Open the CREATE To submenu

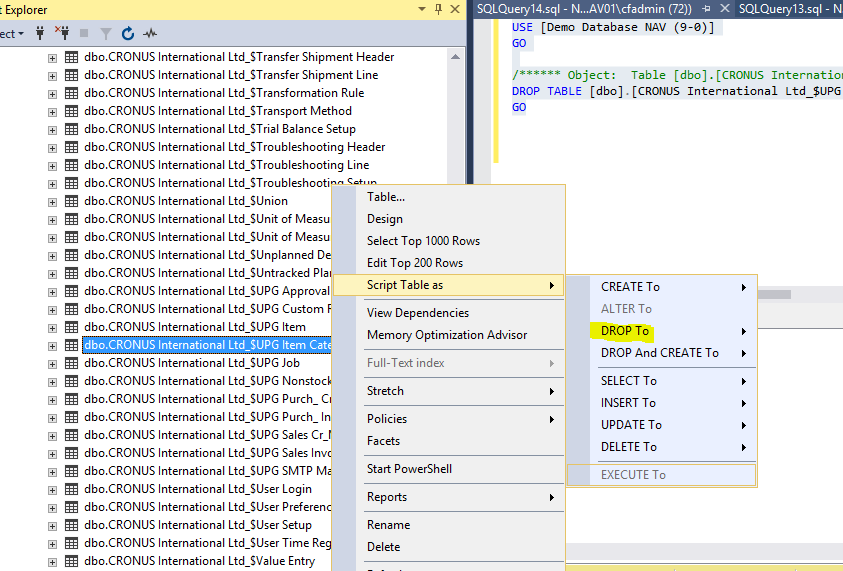click(662, 287)
